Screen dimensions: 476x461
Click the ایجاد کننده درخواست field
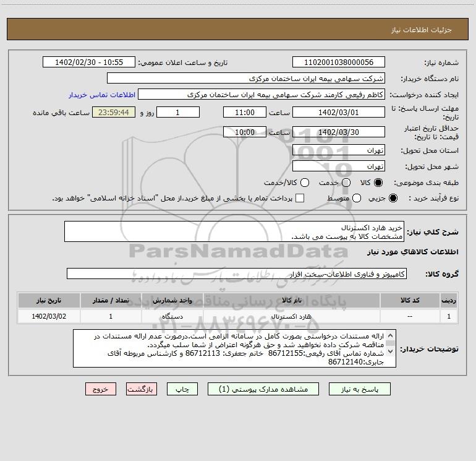[x=261, y=95]
